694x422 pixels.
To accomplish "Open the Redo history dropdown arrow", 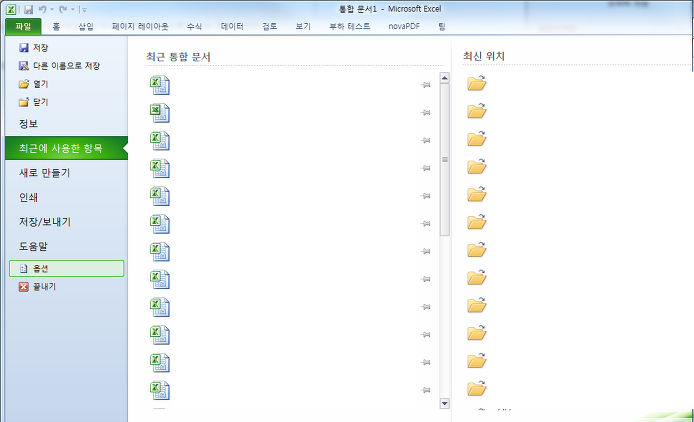I will (73, 9).
